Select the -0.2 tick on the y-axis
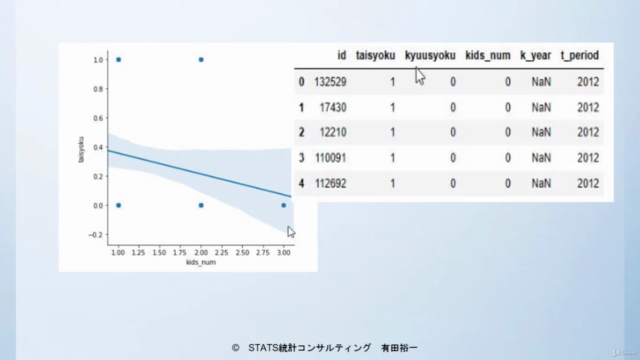 [96, 235]
